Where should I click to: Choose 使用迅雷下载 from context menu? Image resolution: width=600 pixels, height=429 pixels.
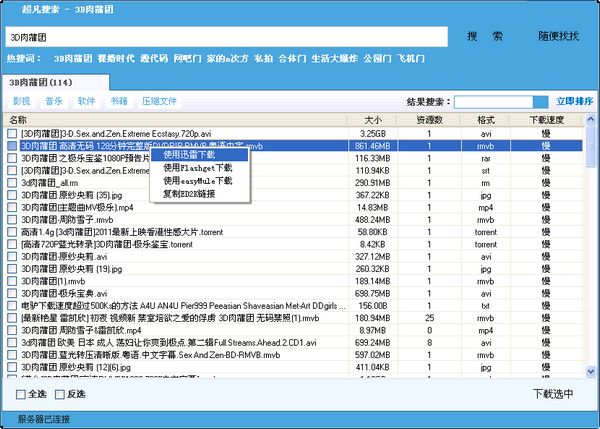(190, 156)
